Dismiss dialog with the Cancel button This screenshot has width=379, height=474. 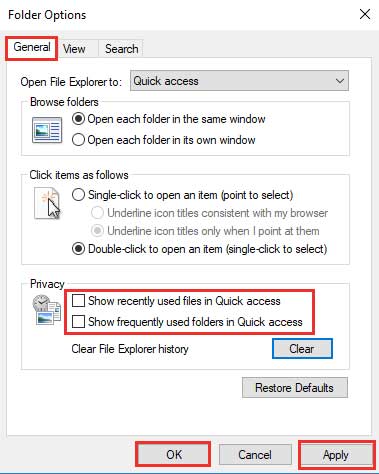(255, 455)
